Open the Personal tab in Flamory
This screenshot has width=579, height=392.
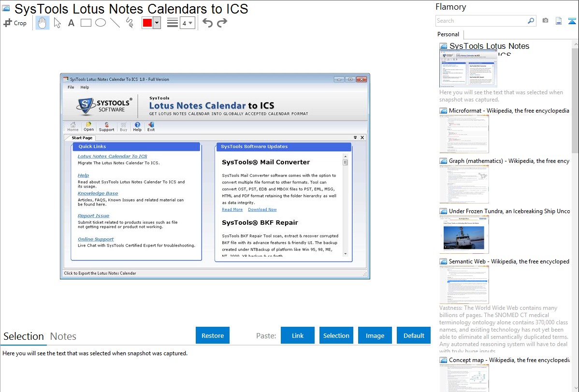point(449,34)
